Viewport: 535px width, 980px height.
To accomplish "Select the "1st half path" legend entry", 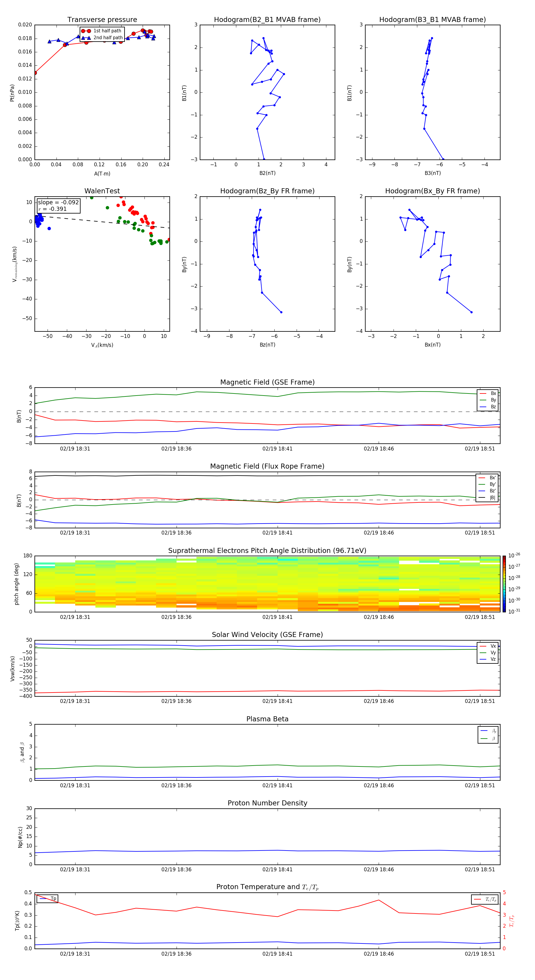I will click(101, 31).
